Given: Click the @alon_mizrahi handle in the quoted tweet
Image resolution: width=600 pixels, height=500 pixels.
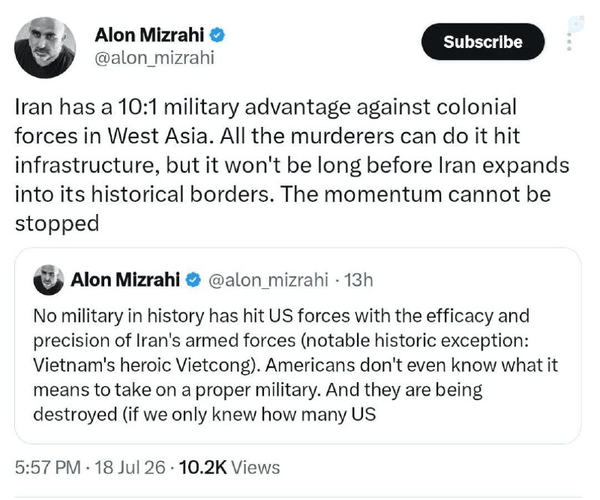Looking at the screenshot, I should (268, 280).
